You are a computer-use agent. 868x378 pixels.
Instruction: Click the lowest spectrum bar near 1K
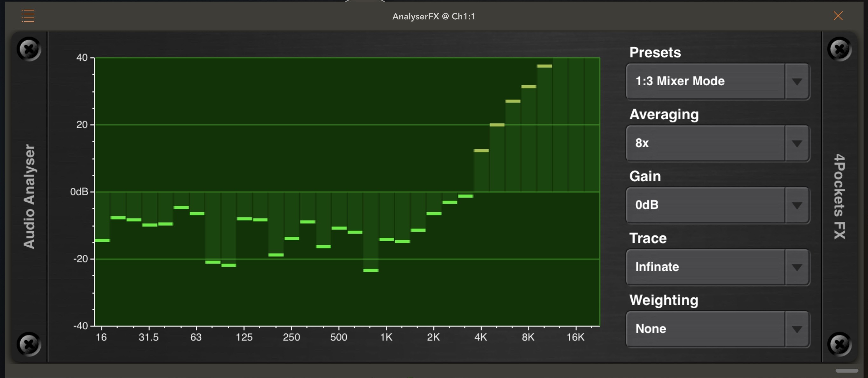[x=371, y=270]
